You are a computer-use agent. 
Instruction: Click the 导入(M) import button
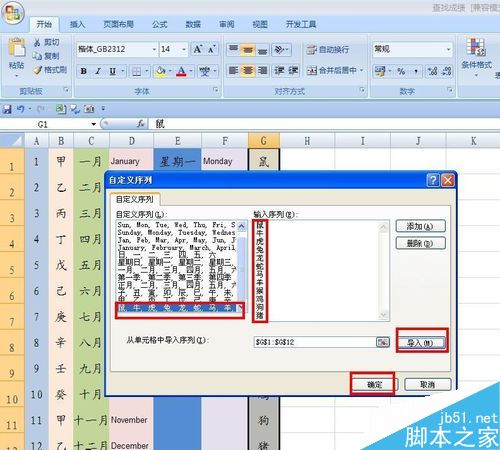pos(421,343)
